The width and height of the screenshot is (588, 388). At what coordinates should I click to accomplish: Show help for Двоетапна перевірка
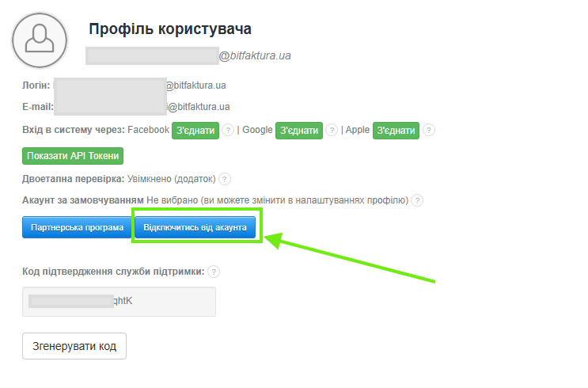point(225,180)
